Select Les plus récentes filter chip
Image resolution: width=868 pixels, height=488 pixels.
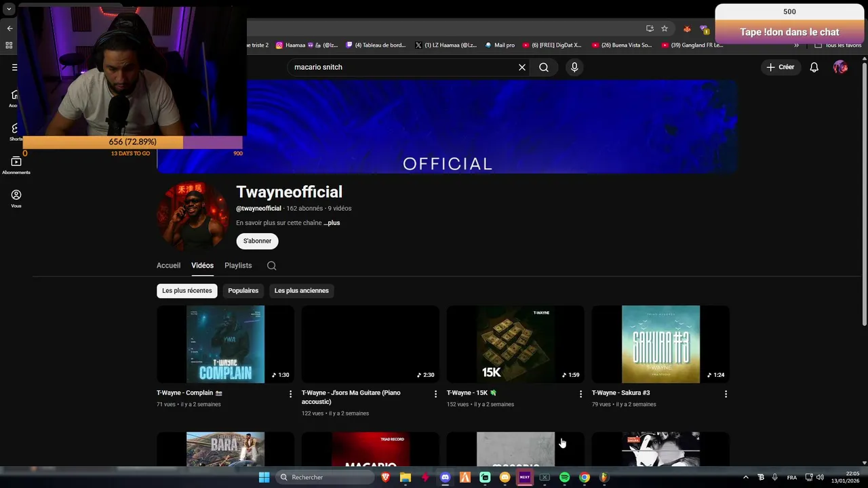pyautogui.click(x=187, y=291)
